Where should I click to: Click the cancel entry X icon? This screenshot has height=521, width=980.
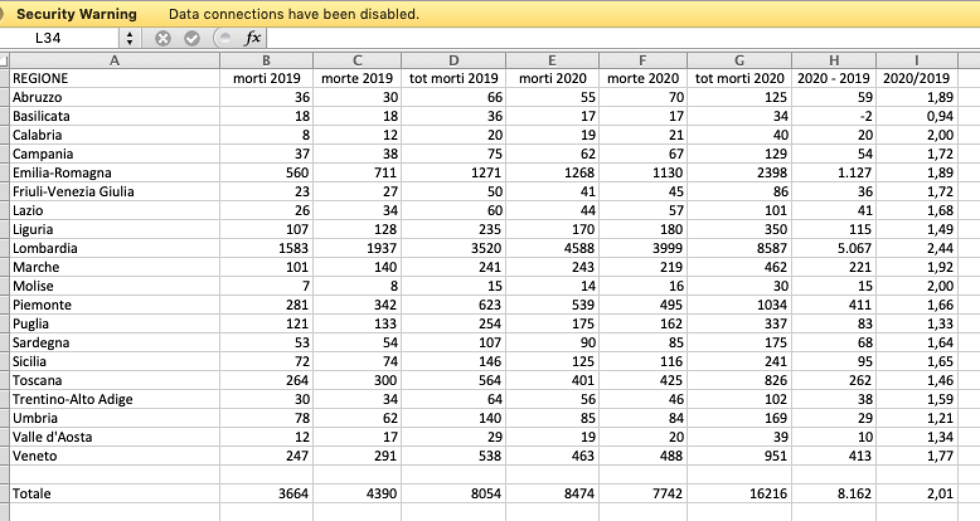163,38
